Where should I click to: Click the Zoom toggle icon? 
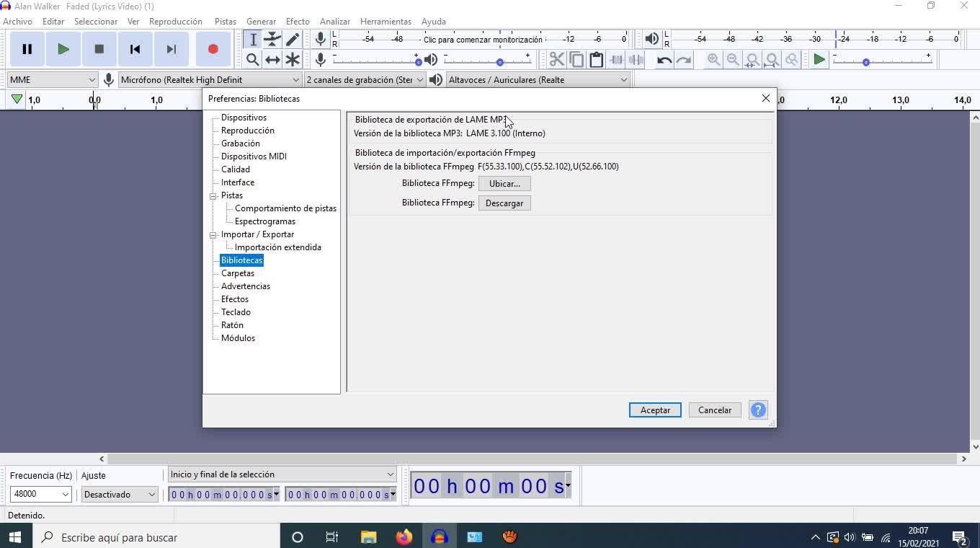coord(791,60)
